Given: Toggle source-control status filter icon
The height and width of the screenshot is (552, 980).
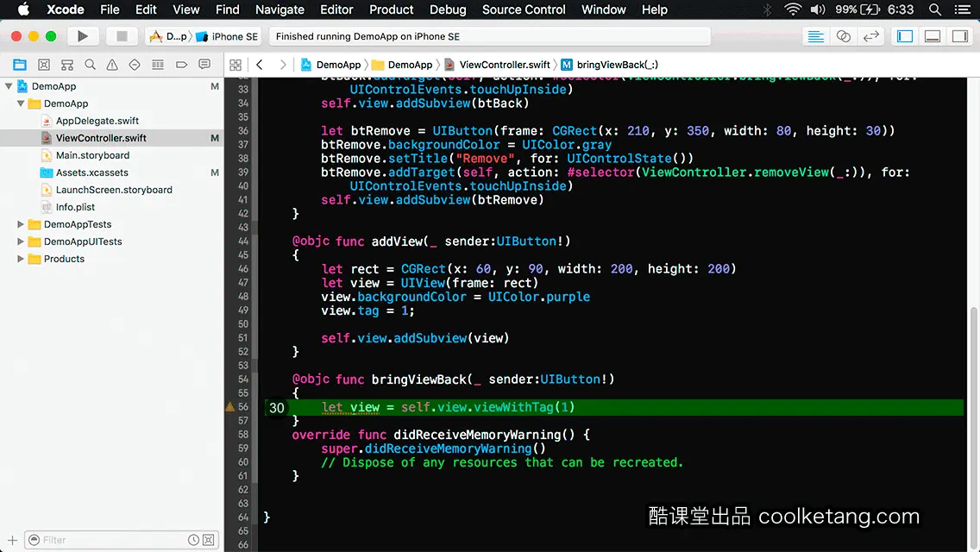Looking at the screenshot, I should (x=209, y=540).
